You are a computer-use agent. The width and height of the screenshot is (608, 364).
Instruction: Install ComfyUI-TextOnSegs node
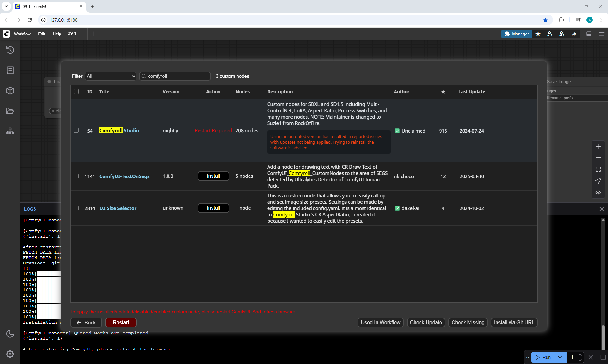tap(213, 176)
